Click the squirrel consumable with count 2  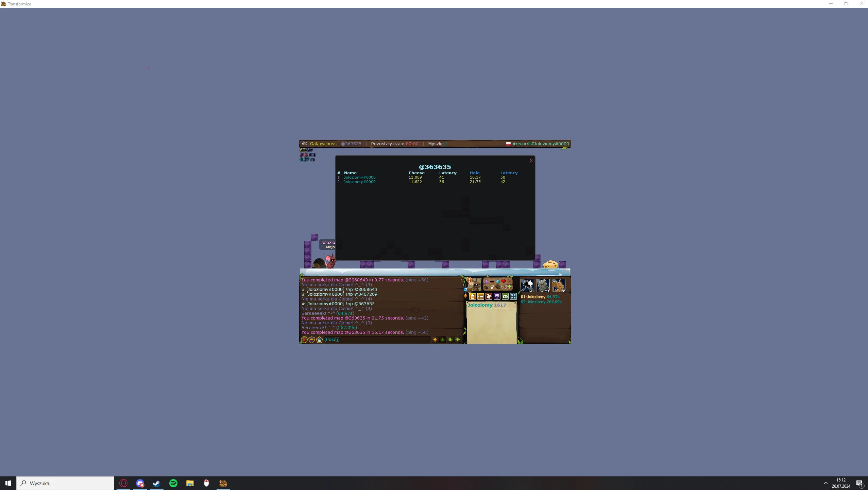pos(559,285)
